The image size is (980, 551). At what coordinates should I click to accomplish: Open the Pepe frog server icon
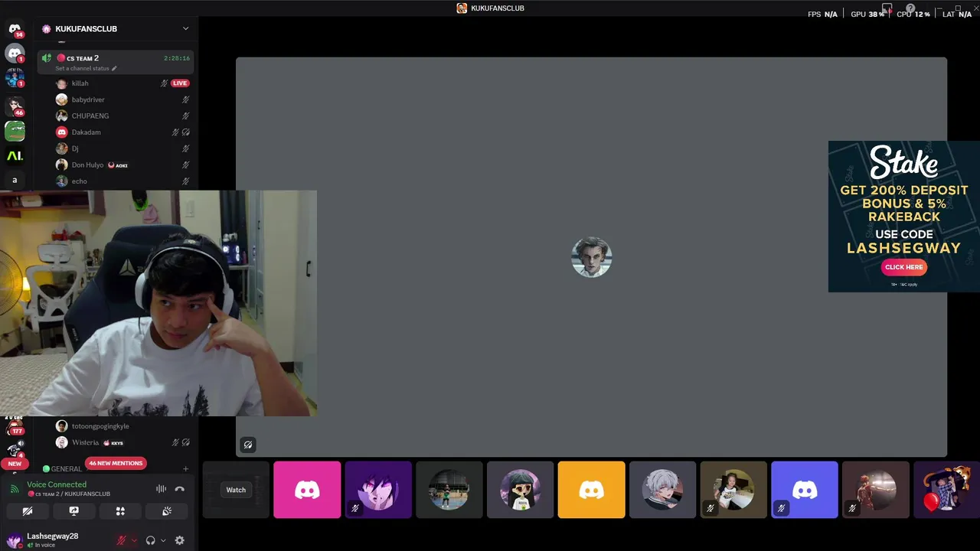[15, 132]
